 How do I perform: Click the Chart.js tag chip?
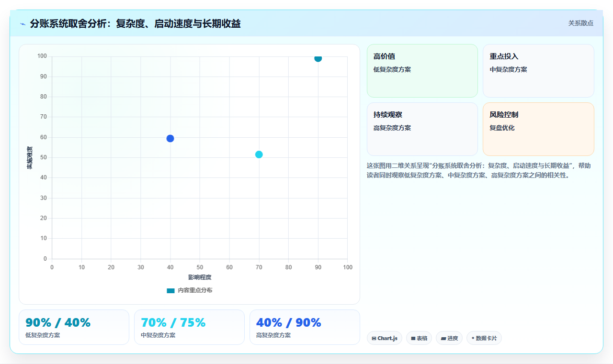(x=385, y=338)
